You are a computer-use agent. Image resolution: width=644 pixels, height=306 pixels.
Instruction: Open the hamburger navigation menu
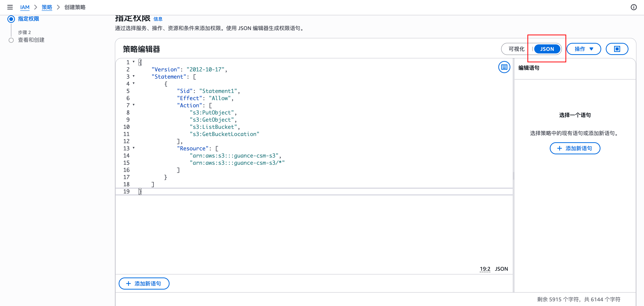(x=10, y=7)
